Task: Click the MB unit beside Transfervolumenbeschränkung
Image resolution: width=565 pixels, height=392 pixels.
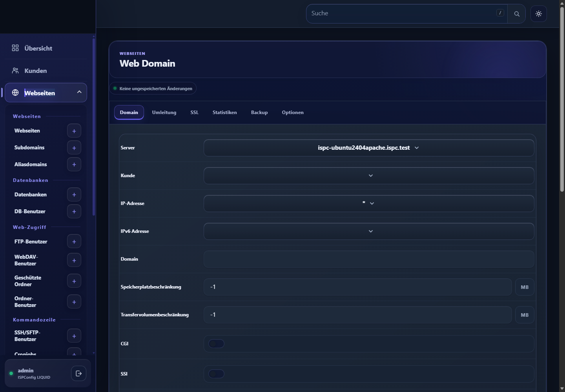Action: click(525, 315)
